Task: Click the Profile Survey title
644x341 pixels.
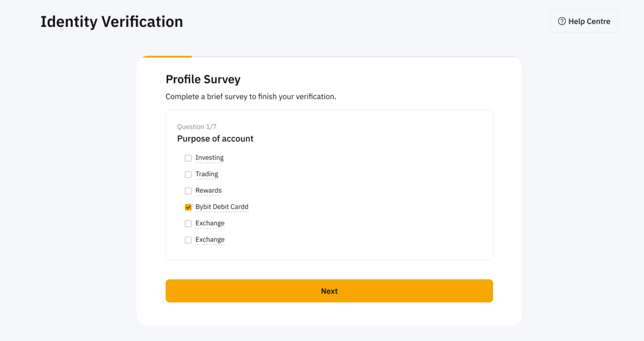Action: coord(203,79)
